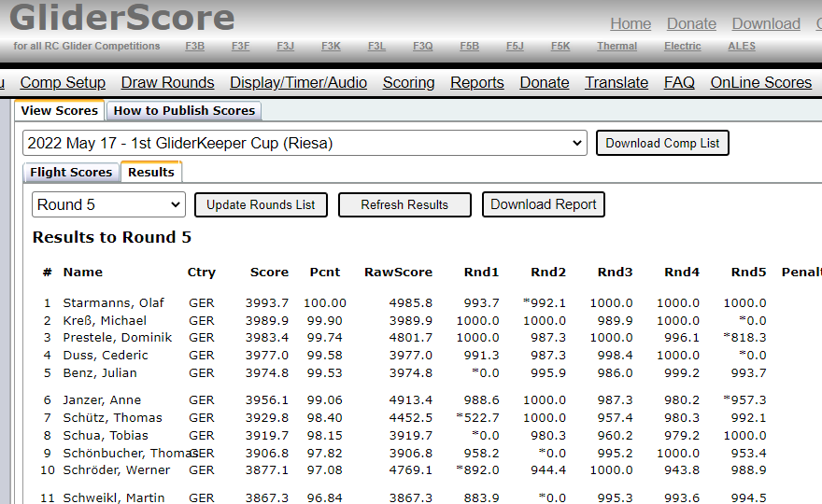Click the Pcnt column header
The width and height of the screenshot is (822, 504).
point(325,273)
